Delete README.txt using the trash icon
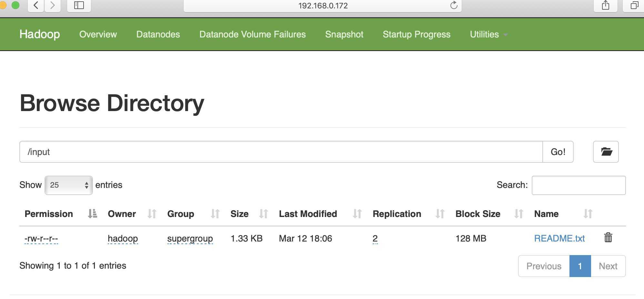644x299 pixels. point(608,238)
